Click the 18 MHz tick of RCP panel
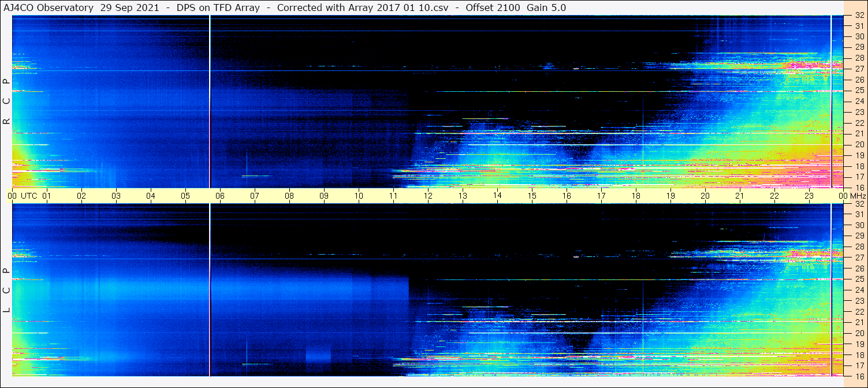 tap(859, 166)
